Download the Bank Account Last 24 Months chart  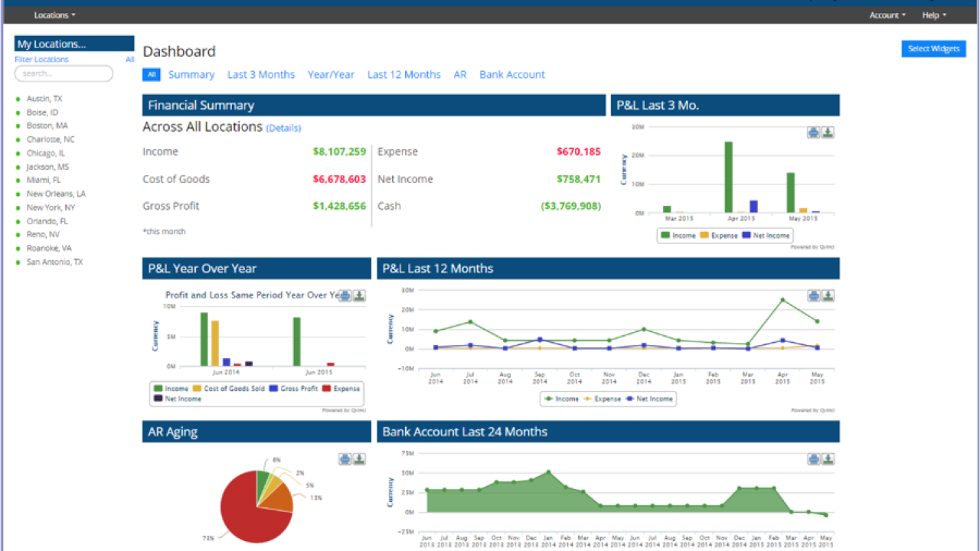coord(828,459)
